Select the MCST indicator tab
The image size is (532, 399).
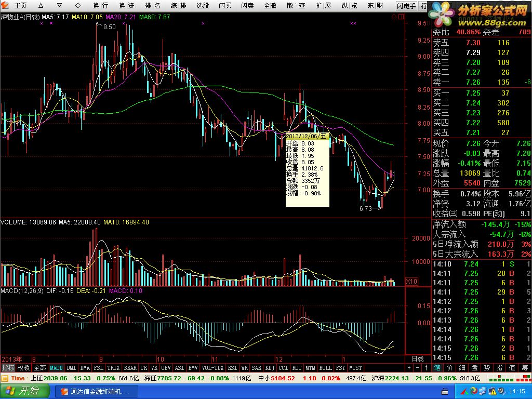coord(355,368)
